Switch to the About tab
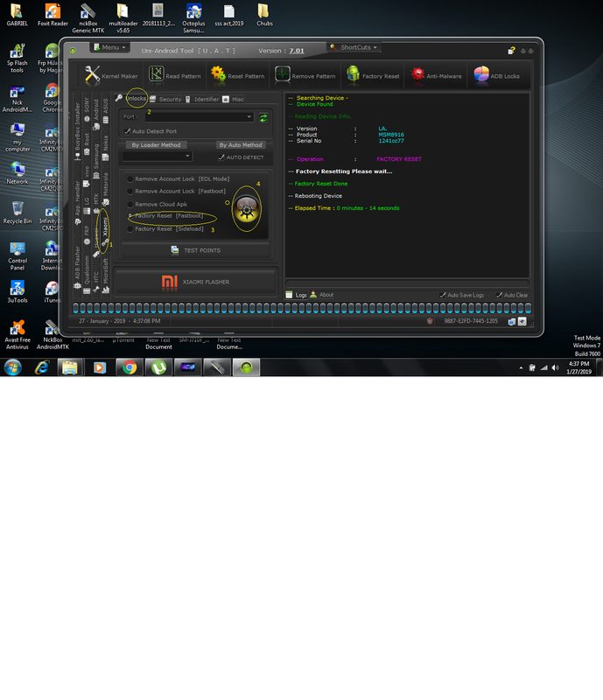 click(x=322, y=295)
